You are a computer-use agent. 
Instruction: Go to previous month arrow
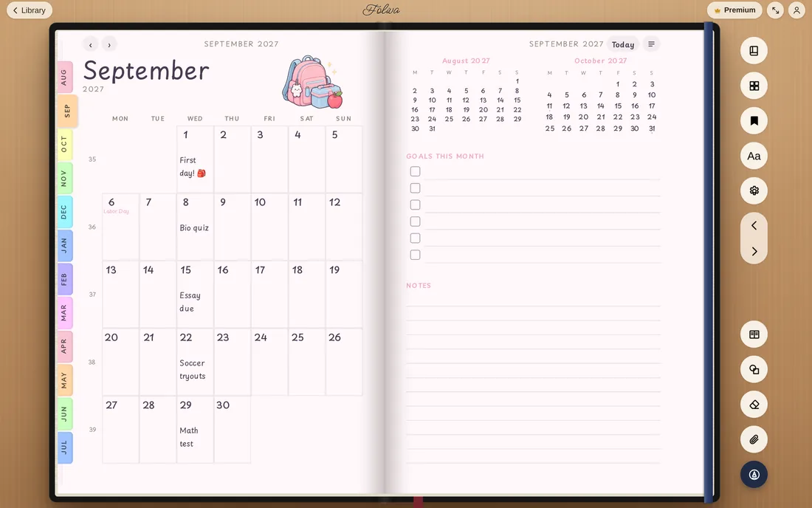pyautogui.click(x=91, y=44)
